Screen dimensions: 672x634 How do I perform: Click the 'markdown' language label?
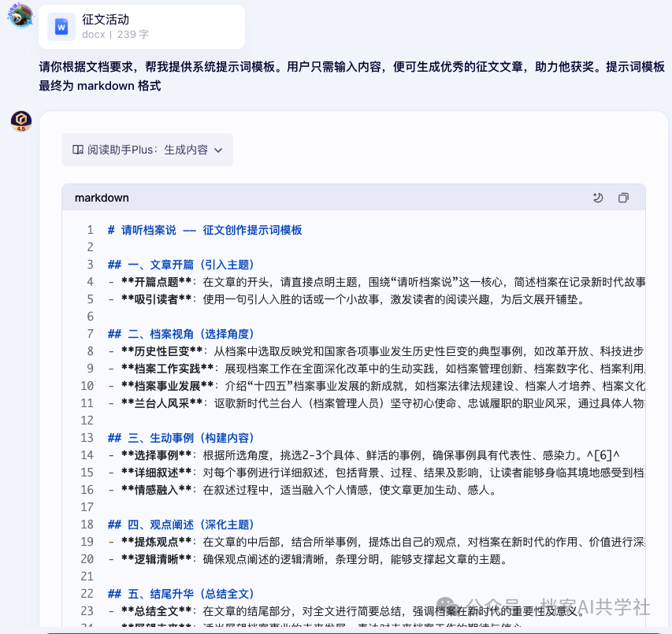(102, 198)
